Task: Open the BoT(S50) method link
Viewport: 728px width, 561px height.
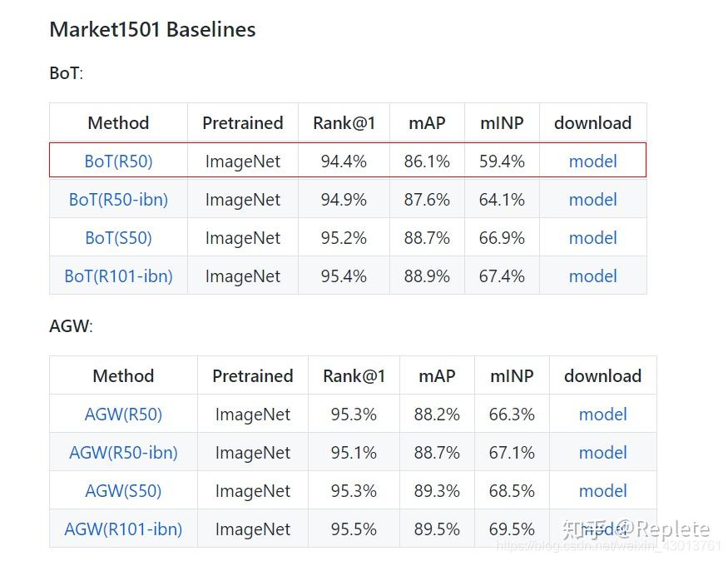Action: coord(118,238)
